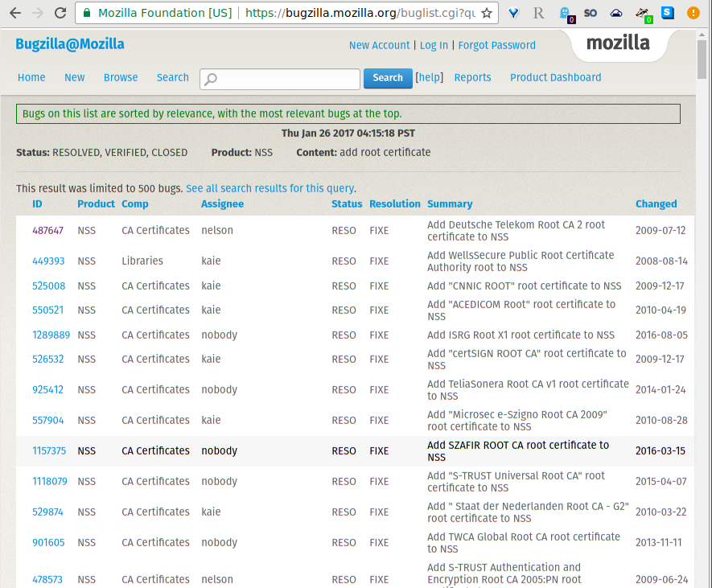Click the Log In link
The height and width of the screenshot is (588, 712).
pos(434,45)
